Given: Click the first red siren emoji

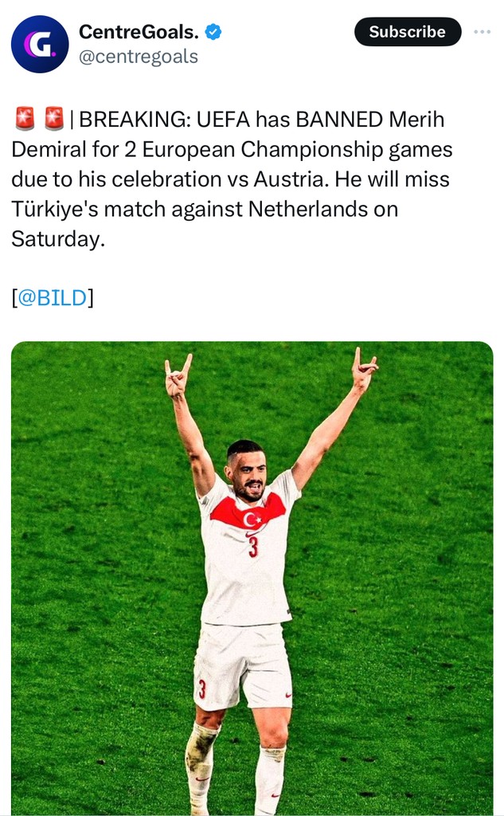Looking at the screenshot, I should (25, 120).
